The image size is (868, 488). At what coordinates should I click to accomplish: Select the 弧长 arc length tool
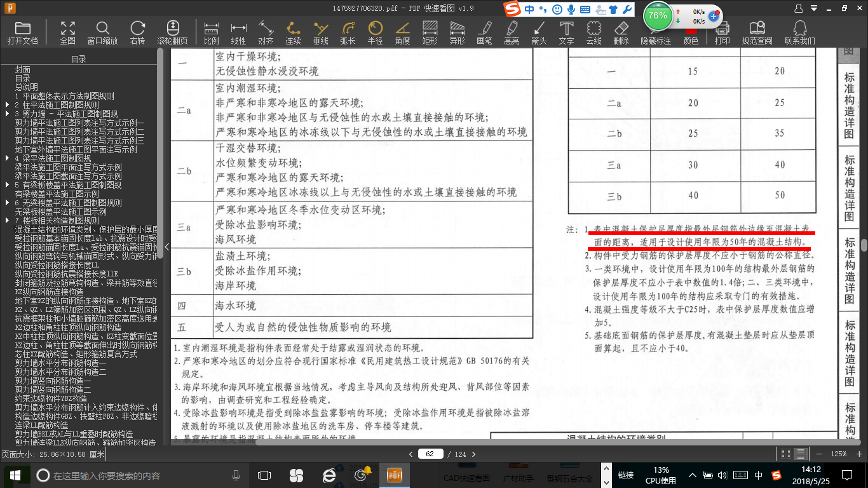(x=348, y=32)
